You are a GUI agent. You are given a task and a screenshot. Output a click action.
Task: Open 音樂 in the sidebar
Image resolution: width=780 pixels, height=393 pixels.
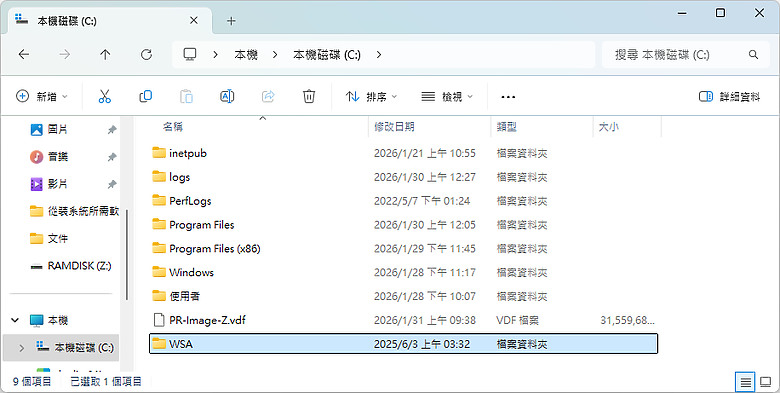coord(59,157)
